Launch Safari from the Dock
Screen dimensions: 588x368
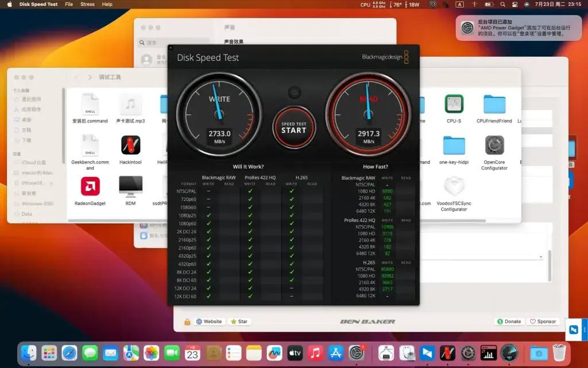(69, 353)
